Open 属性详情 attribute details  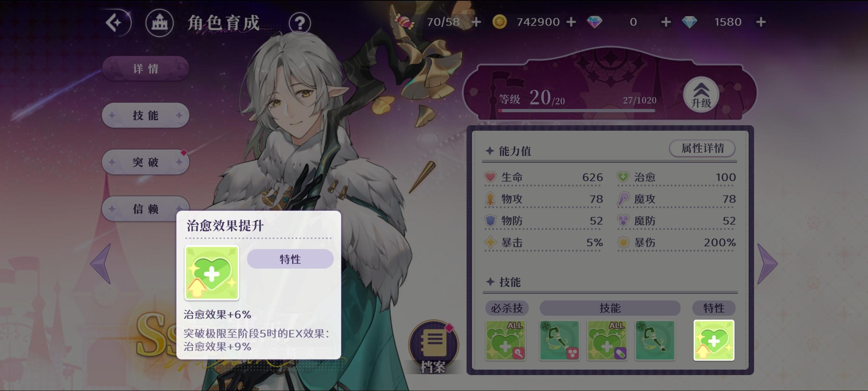[x=702, y=148]
